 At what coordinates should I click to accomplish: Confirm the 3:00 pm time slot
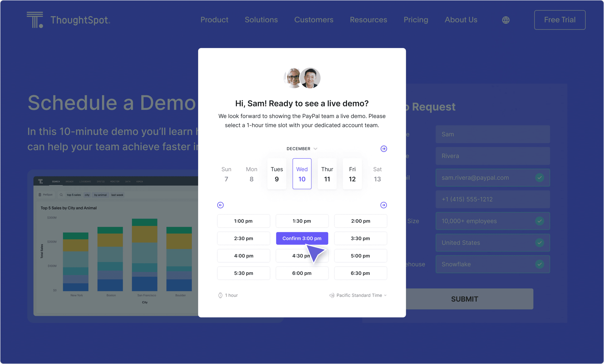[x=302, y=238]
